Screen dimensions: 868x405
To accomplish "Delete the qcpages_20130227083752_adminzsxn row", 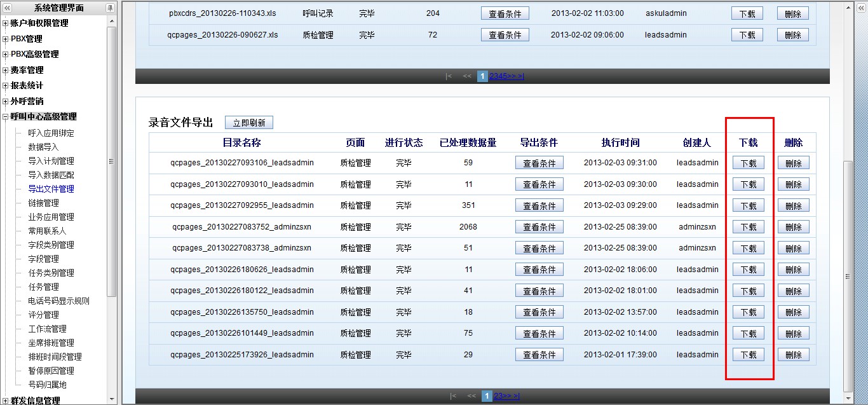I will 793,227.
